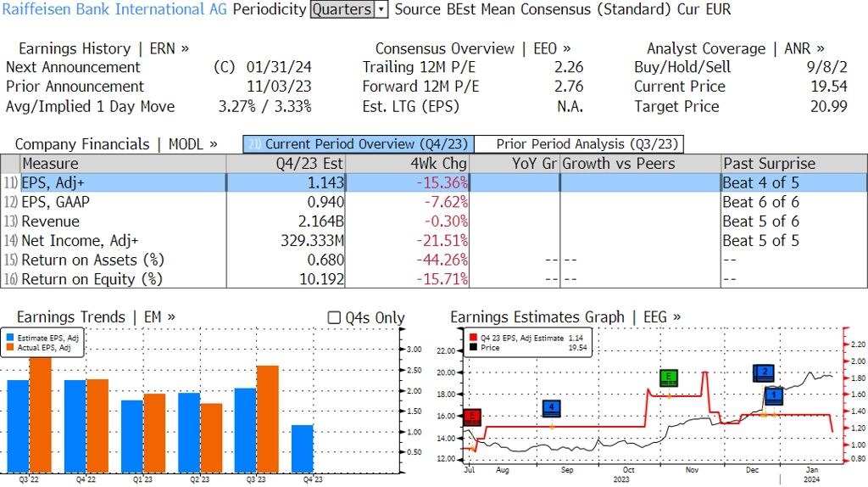
Task: Select the Net Income, Adj+ row
Action: coord(433,241)
